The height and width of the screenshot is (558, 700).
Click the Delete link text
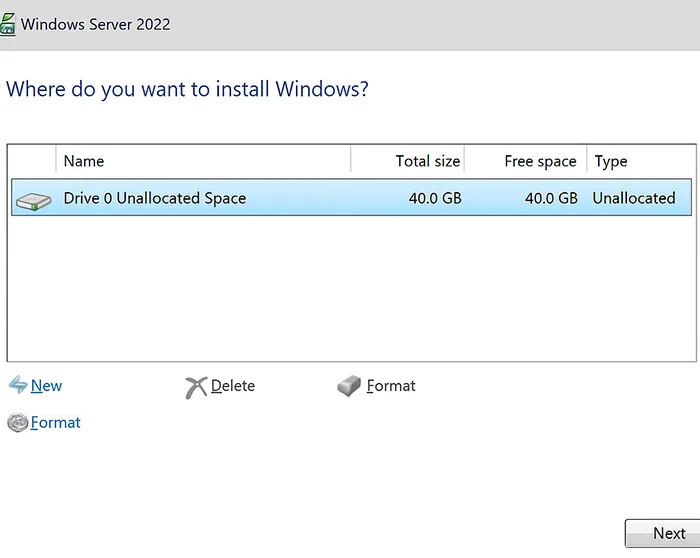(233, 386)
